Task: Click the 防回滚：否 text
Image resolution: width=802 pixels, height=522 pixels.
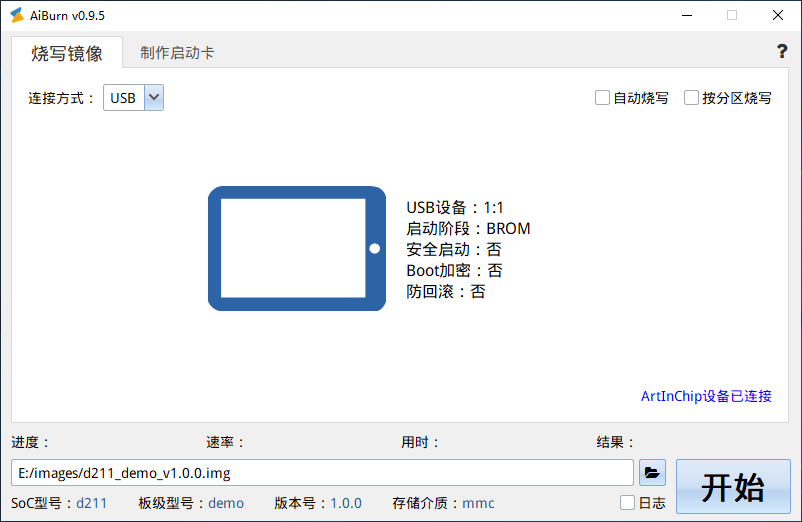Action: tap(445, 291)
